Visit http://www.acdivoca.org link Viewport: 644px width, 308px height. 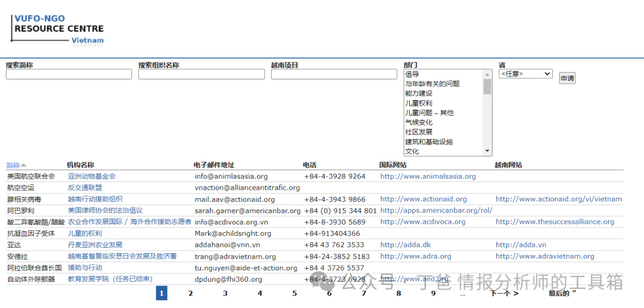click(423, 221)
